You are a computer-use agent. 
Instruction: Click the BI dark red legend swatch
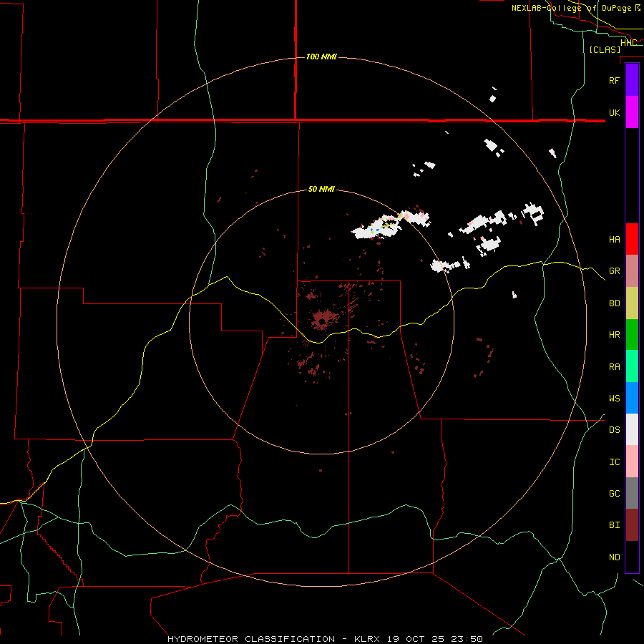pos(632,525)
